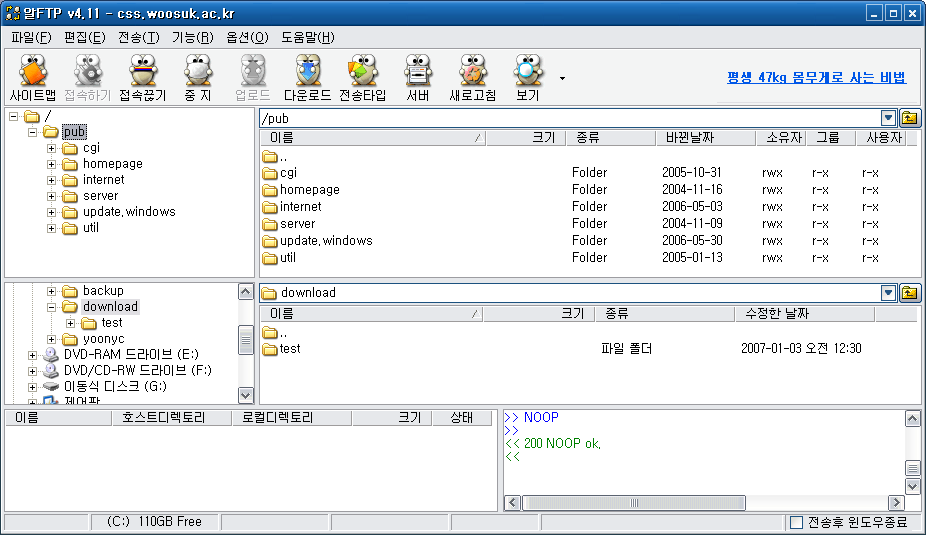The image size is (926, 535).
Task: Expand backup node in local tree
Action: tap(51, 291)
